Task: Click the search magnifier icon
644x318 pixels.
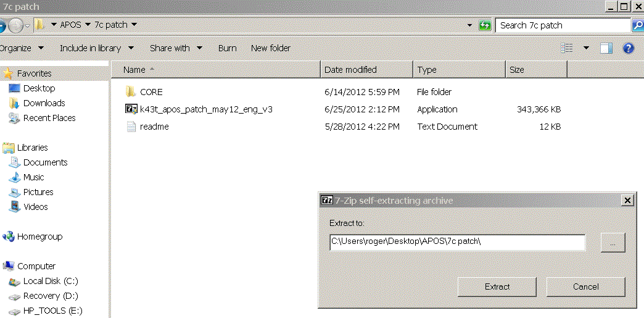Action: click(x=638, y=25)
